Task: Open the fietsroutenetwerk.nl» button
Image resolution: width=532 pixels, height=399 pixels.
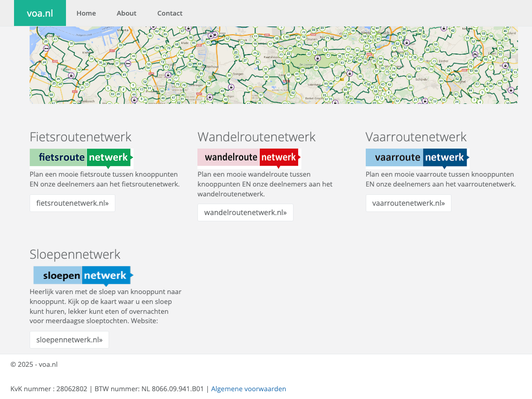Action: [x=72, y=203]
